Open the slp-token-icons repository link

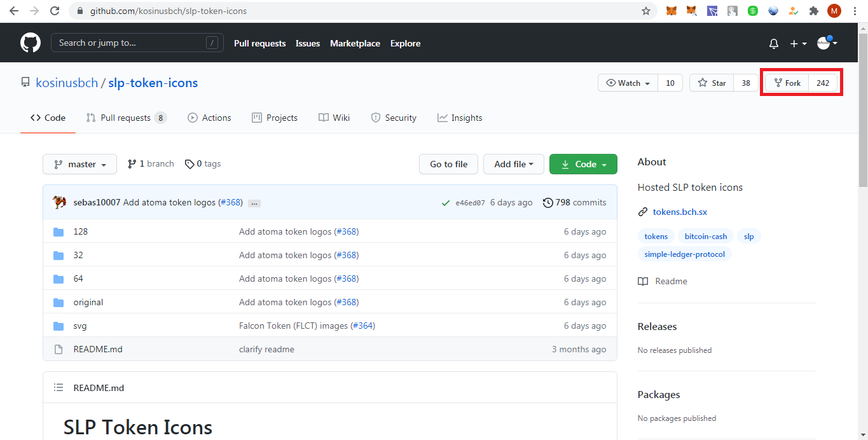[x=153, y=83]
